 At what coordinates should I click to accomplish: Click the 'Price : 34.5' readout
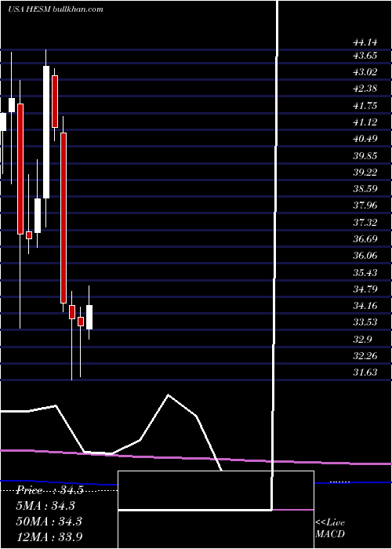coord(49,490)
